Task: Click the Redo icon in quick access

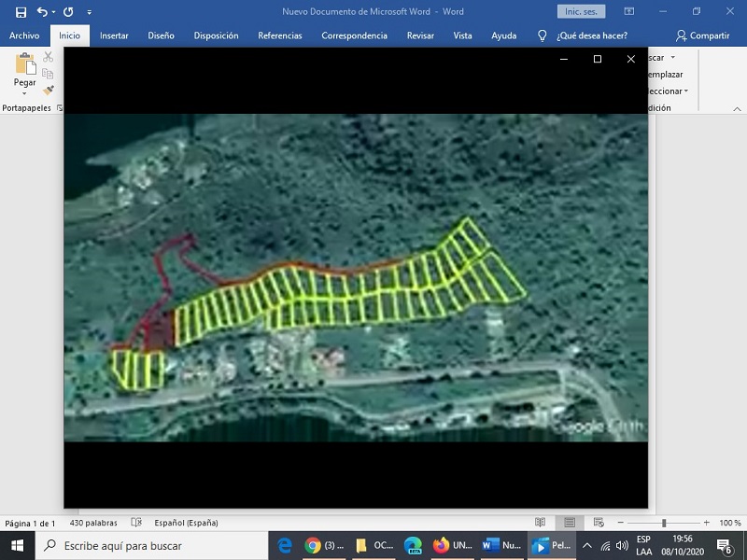Action: 68,12
